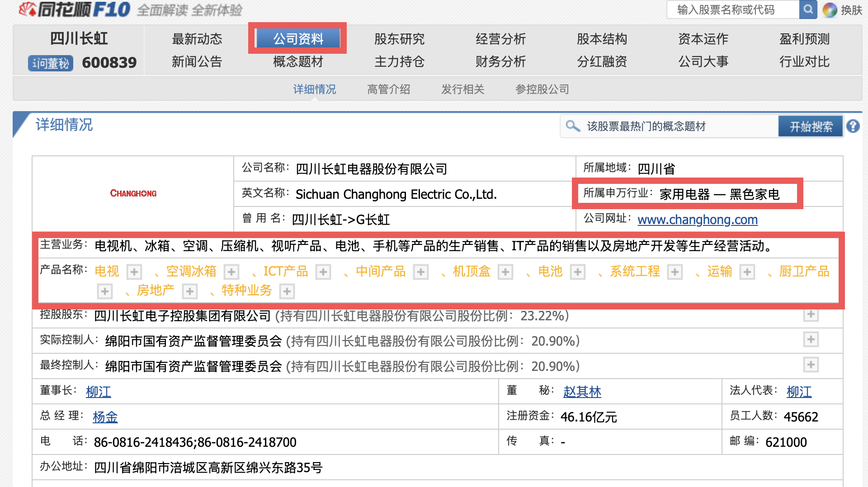
Task: Click the 房地产 product link
Action: (x=156, y=290)
